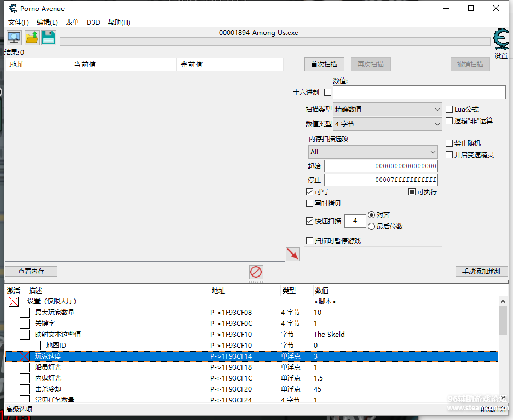Open the 帮助(H) menu
This screenshot has width=513, height=420.
tap(119, 22)
